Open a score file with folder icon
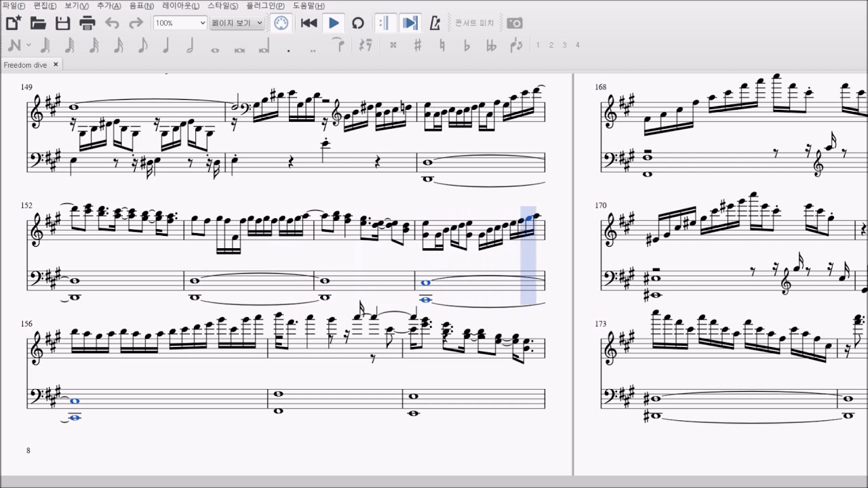 click(x=38, y=23)
